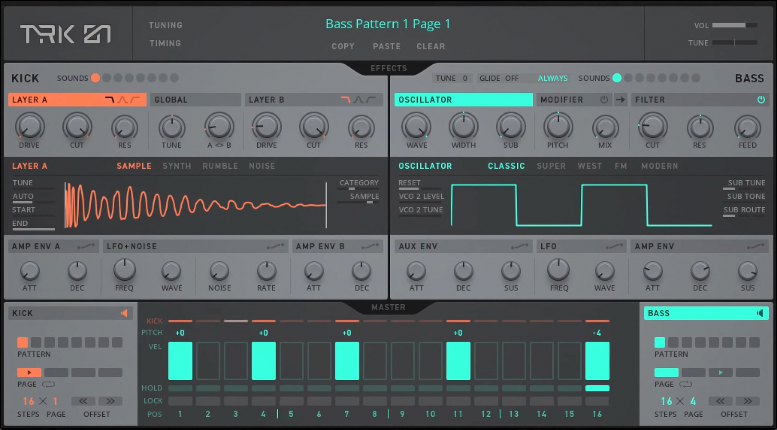Switch Layer A engine to RUMBLE
The image size is (777, 430).
click(x=220, y=166)
